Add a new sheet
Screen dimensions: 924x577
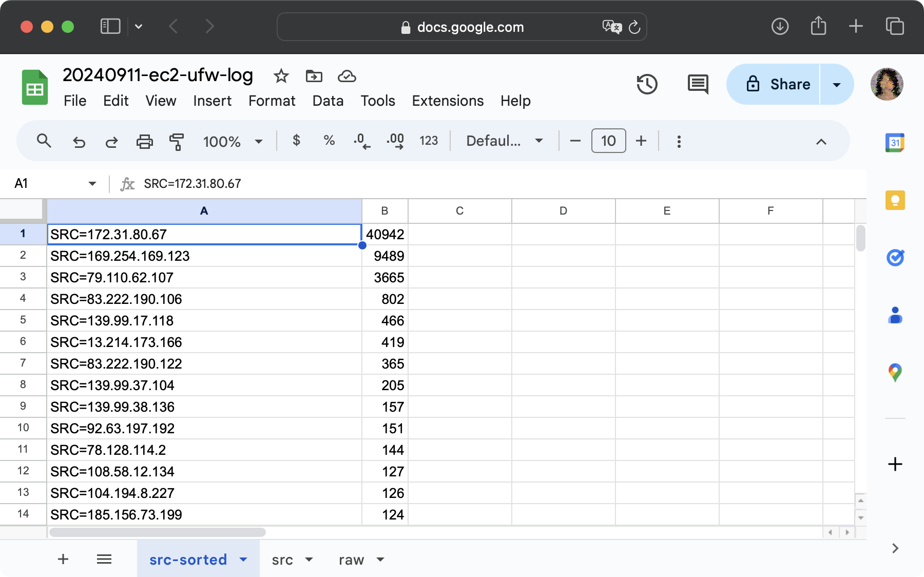(63, 559)
